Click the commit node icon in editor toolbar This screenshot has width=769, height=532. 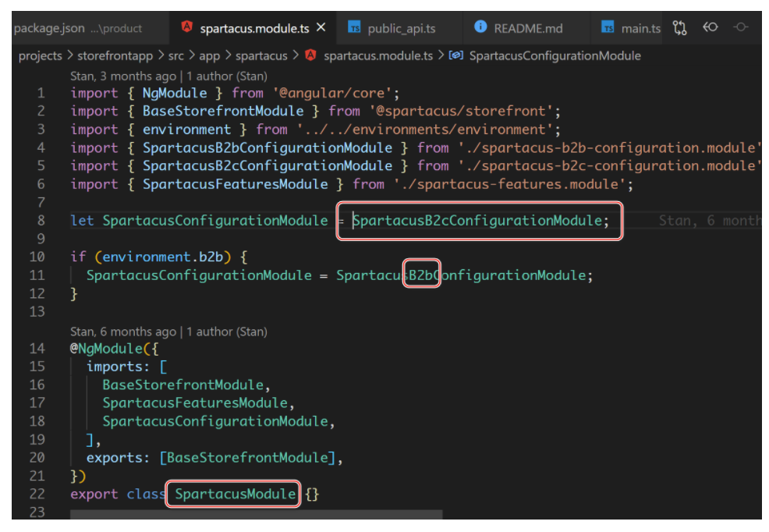click(741, 27)
